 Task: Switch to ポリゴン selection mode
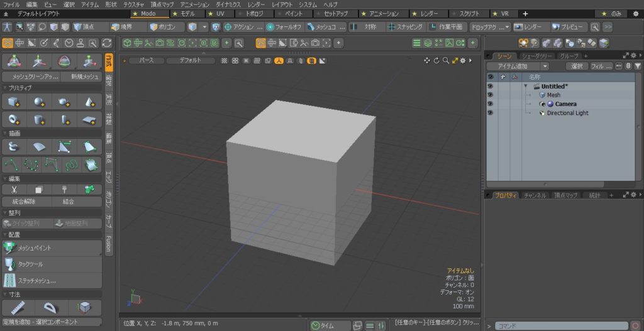click(x=167, y=27)
